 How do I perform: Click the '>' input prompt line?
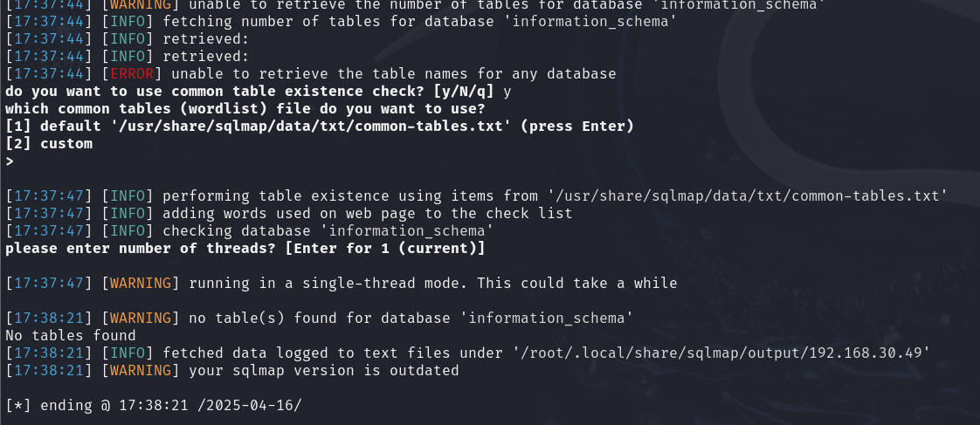tap(10, 161)
